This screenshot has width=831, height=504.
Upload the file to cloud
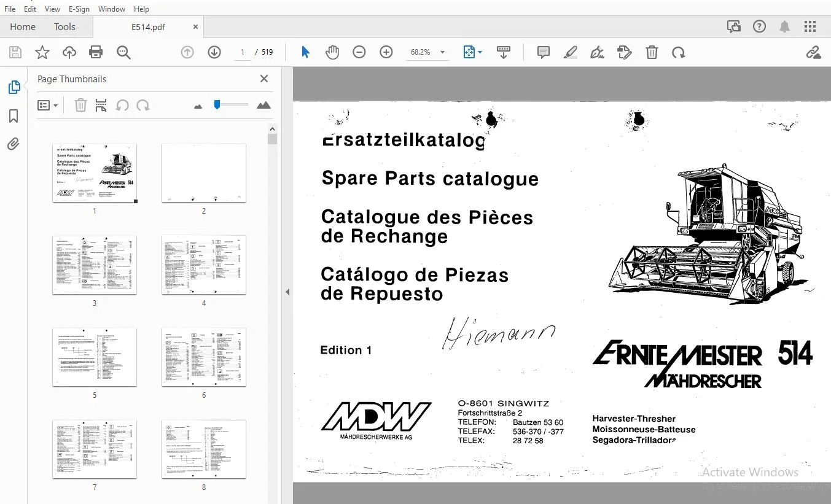click(69, 53)
